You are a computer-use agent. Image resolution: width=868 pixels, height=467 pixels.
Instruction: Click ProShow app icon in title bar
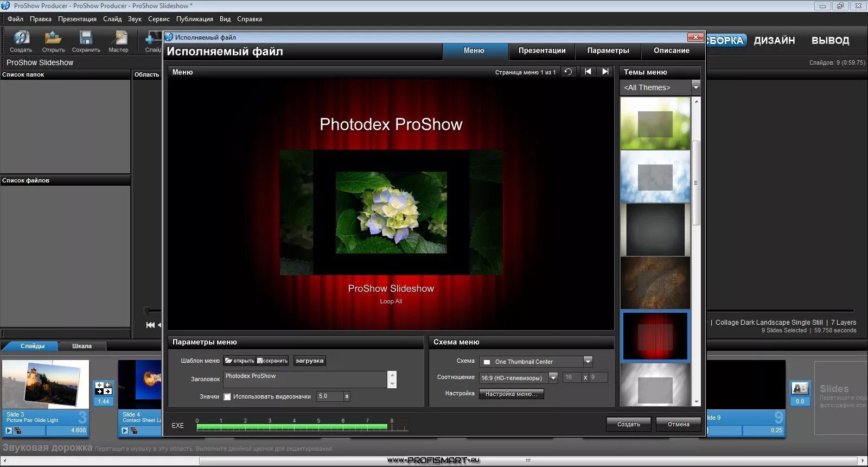[6, 5]
